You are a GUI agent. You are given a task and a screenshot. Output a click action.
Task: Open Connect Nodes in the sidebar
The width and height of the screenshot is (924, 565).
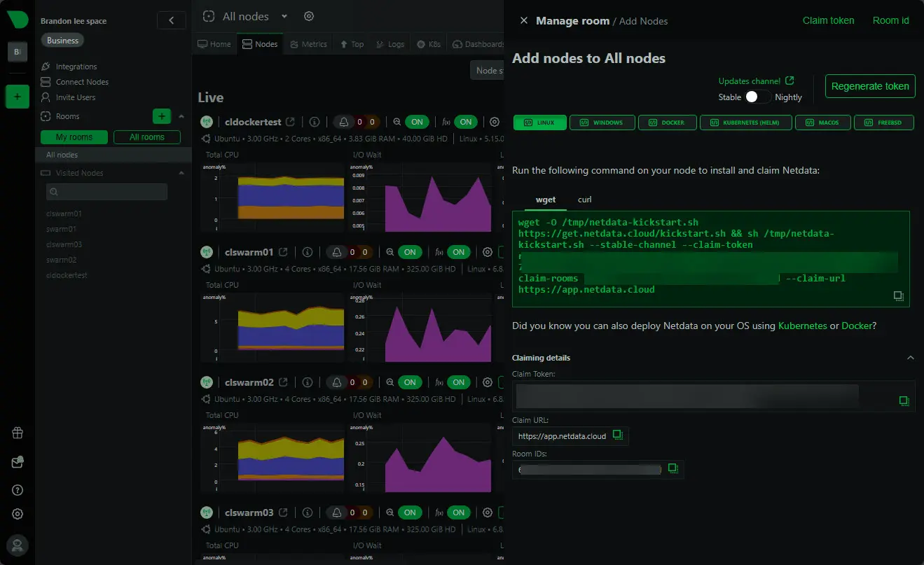82,82
